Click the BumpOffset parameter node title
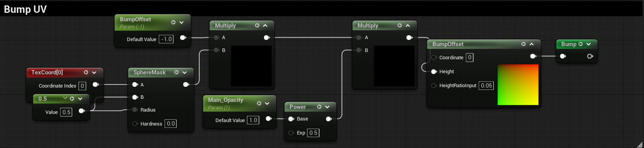 [135, 19]
